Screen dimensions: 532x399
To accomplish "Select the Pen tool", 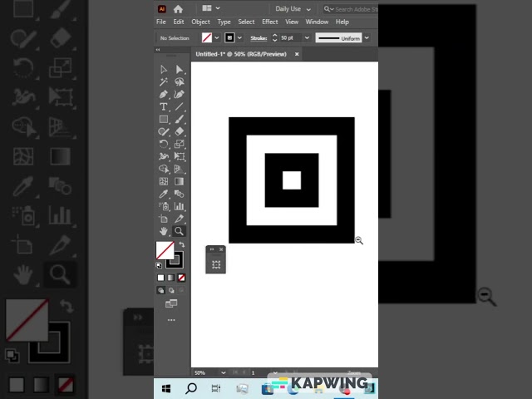I will point(164,94).
